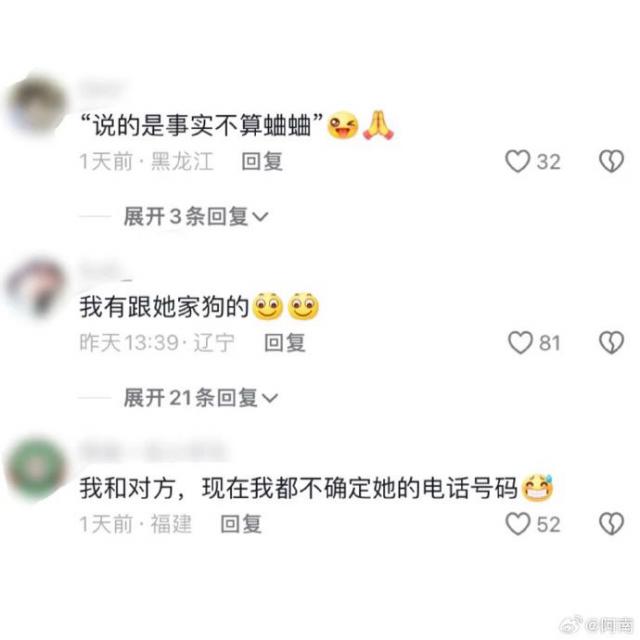The image size is (640, 640).
Task: Reply (回复) to the 黑龙江 comment
Action: click(x=262, y=161)
